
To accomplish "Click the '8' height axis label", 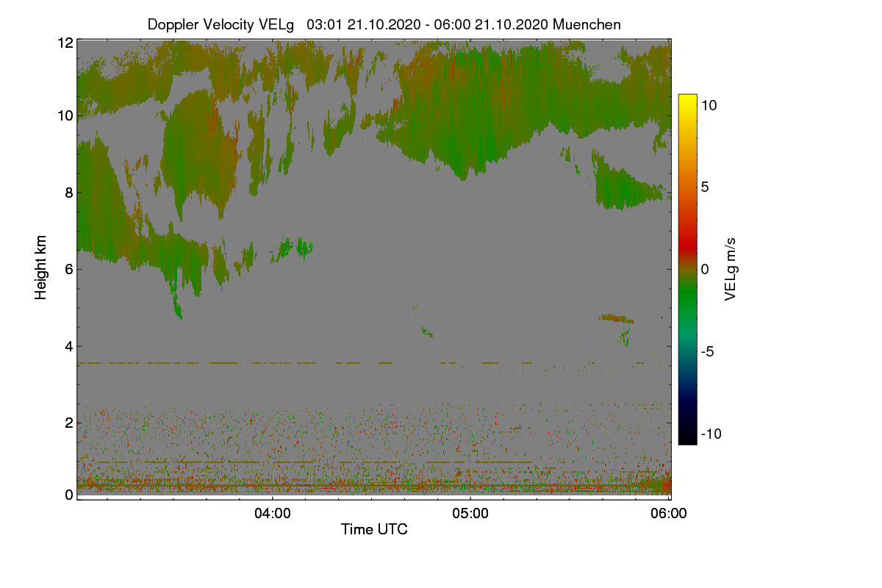I will (x=68, y=193).
